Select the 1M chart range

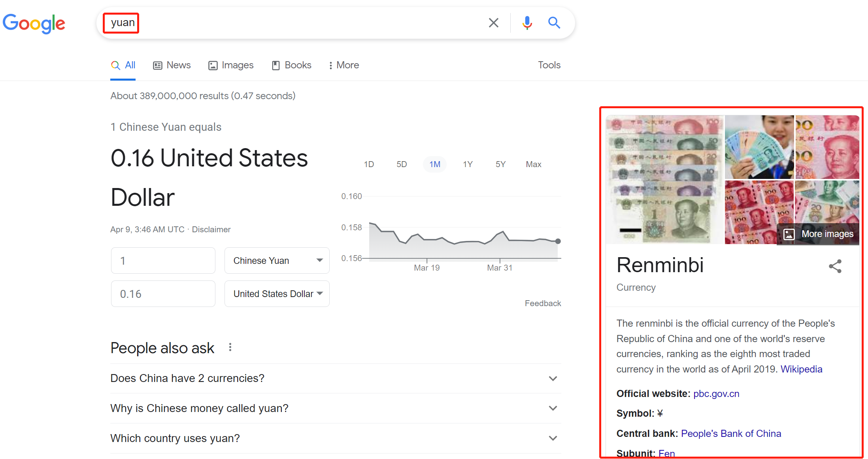tap(435, 164)
